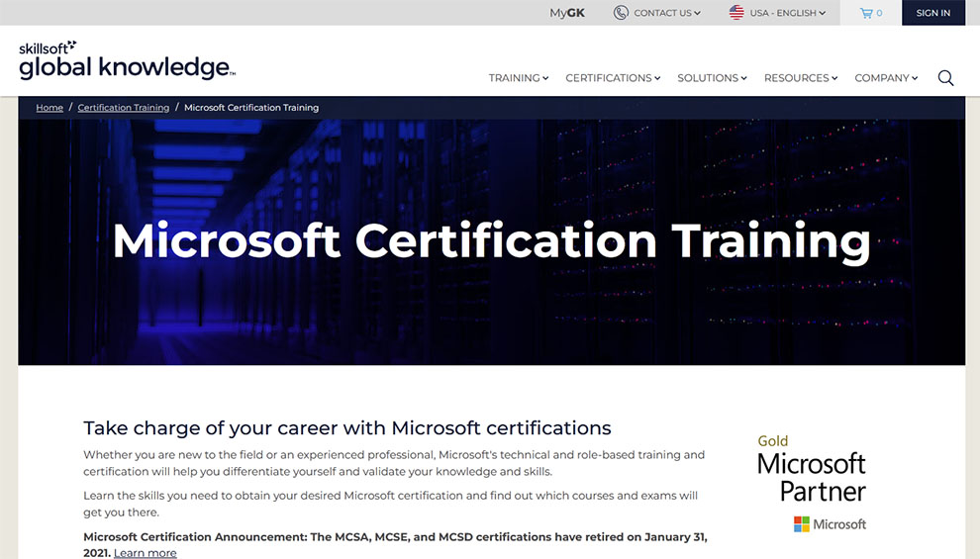Open the Company menu
The image size is (980, 559).
click(x=886, y=78)
